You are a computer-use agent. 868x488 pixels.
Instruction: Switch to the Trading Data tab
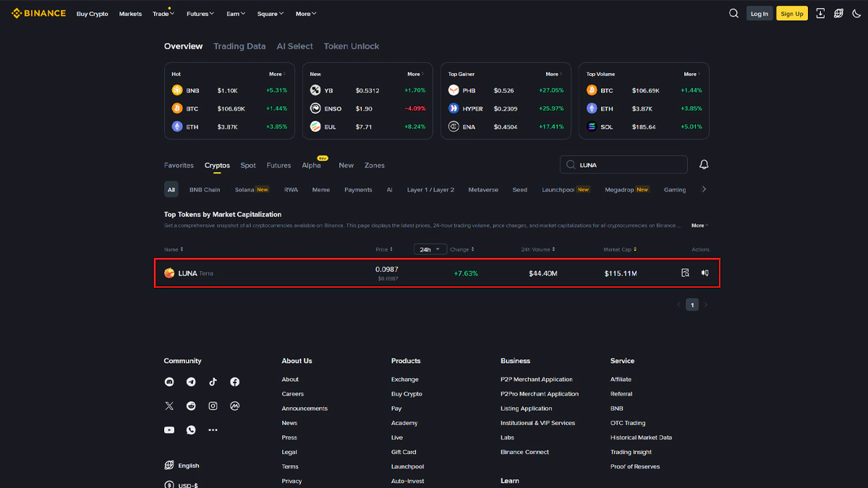tap(239, 46)
